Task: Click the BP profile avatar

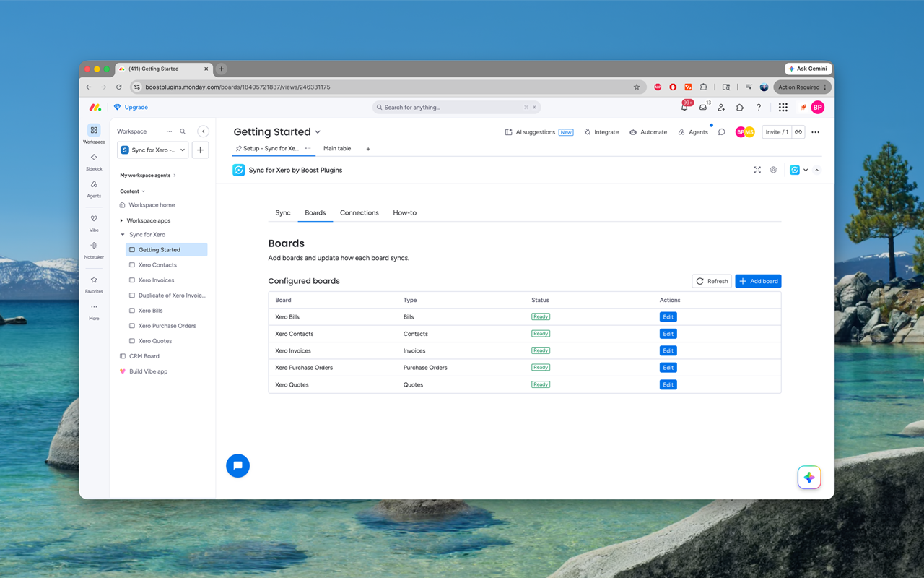Action: tap(817, 108)
